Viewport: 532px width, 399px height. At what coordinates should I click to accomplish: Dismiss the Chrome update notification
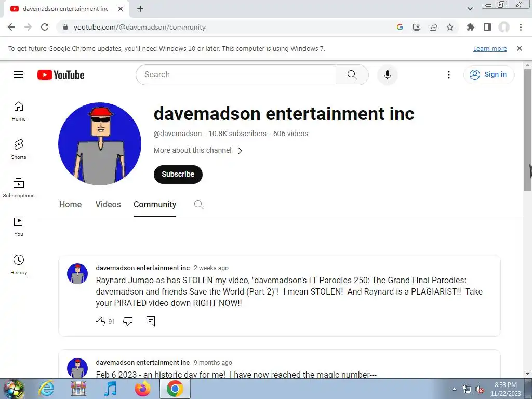click(x=519, y=48)
